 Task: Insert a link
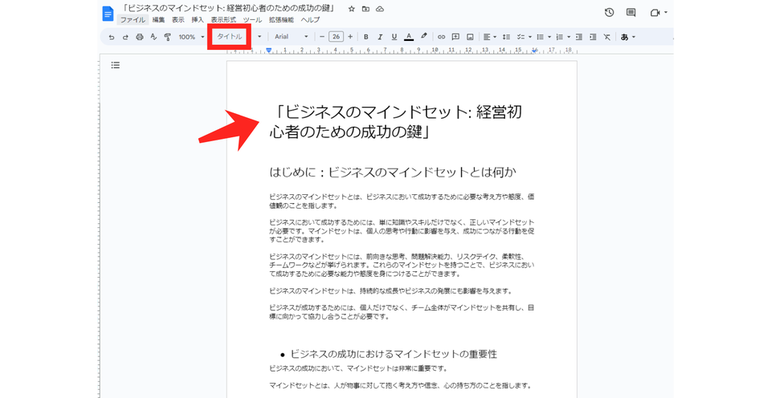pos(441,37)
